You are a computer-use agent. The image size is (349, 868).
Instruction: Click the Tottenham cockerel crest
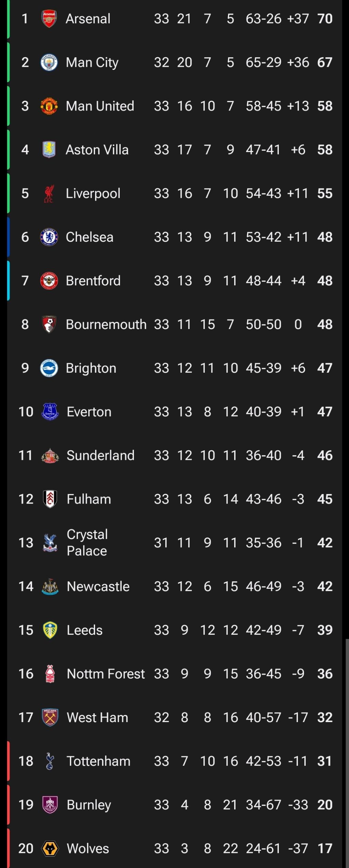tap(50, 761)
